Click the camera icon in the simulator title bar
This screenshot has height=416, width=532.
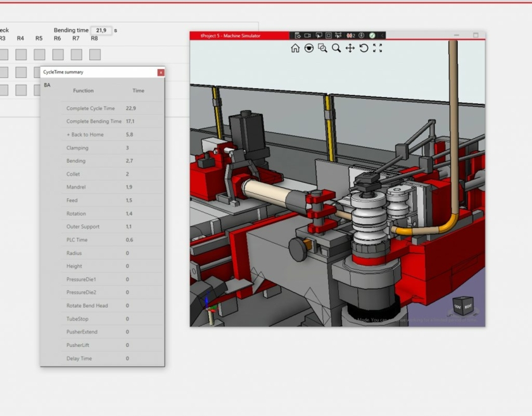[x=307, y=35]
